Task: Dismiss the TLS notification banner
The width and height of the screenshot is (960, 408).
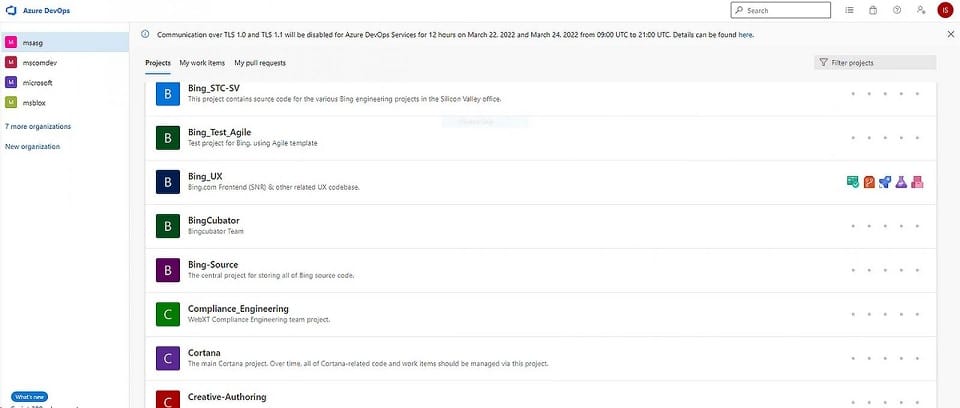Action: pyautogui.click(x=950, y=34)
